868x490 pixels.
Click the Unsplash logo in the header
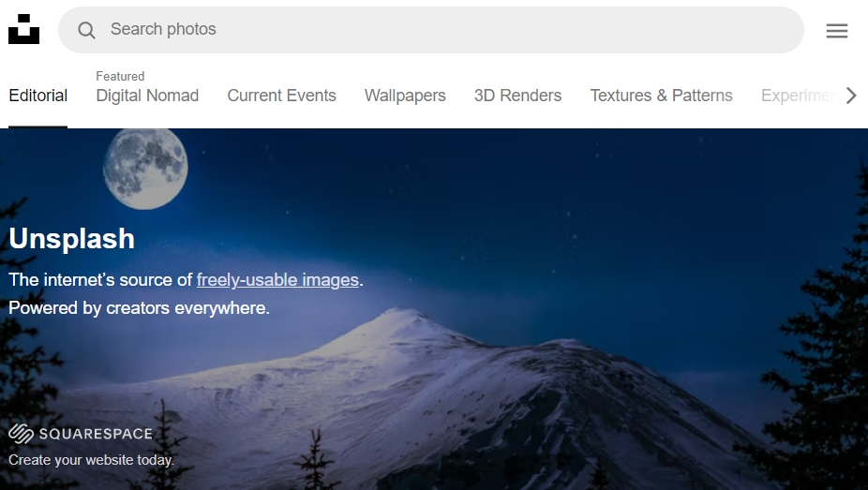[x=23, y=30]
